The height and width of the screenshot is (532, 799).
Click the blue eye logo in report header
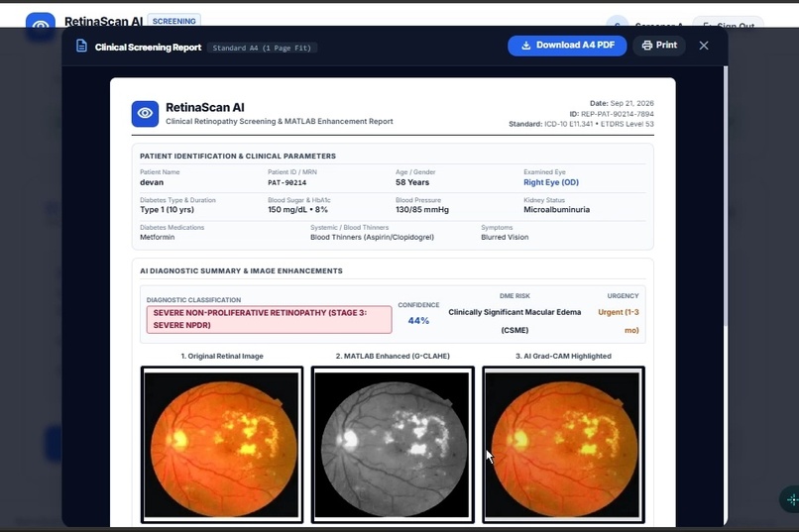pos(145,113)
